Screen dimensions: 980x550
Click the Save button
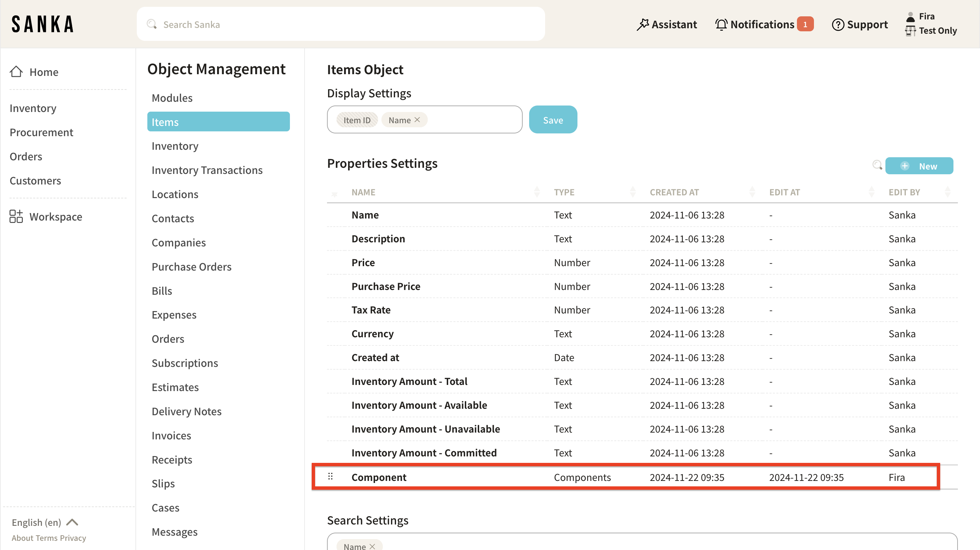point(553,120)
